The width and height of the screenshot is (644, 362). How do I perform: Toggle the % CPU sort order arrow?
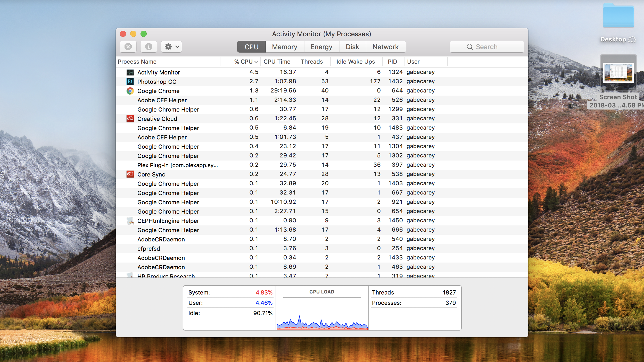point(256,62)
